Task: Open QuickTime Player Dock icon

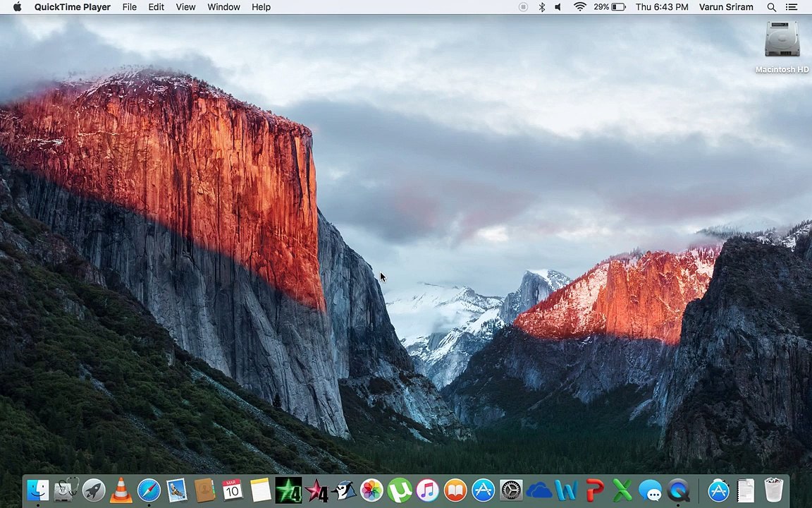Action: point(678,490)
